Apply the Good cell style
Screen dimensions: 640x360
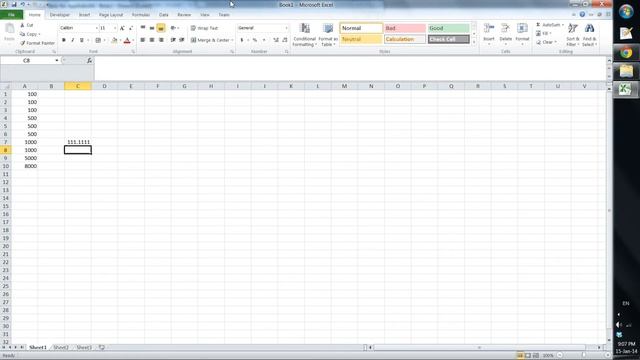[x=448, y=28]
